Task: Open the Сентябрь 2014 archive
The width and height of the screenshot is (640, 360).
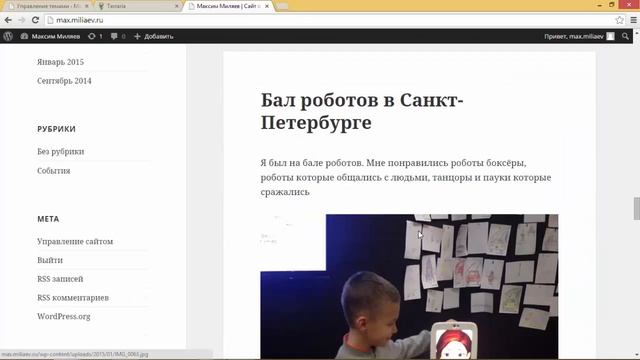Action: [x=64, y=81]
